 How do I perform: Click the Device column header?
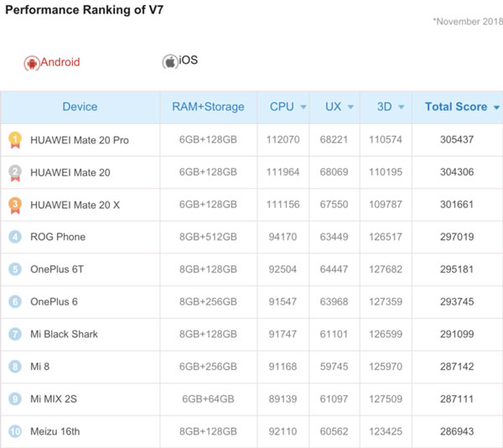tap(80, 107)
